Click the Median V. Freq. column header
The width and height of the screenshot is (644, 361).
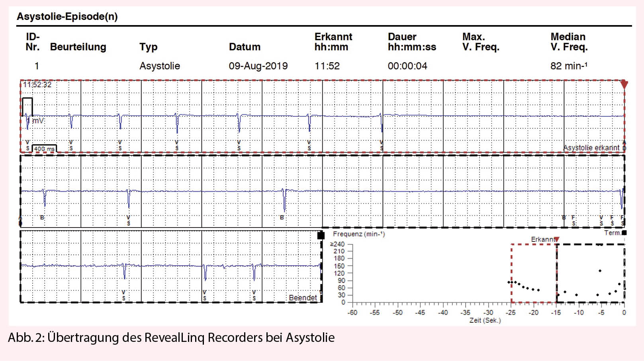pos(569,42)
